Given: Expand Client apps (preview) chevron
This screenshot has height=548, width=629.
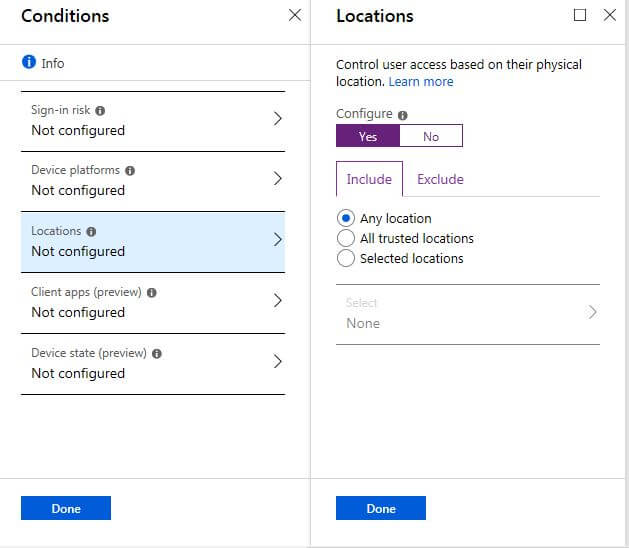Looking at the screenshot, I should (277, 301).
